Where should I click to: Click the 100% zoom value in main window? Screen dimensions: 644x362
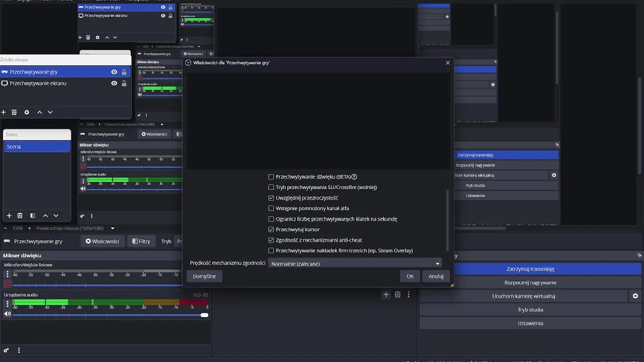pos(17,228)
